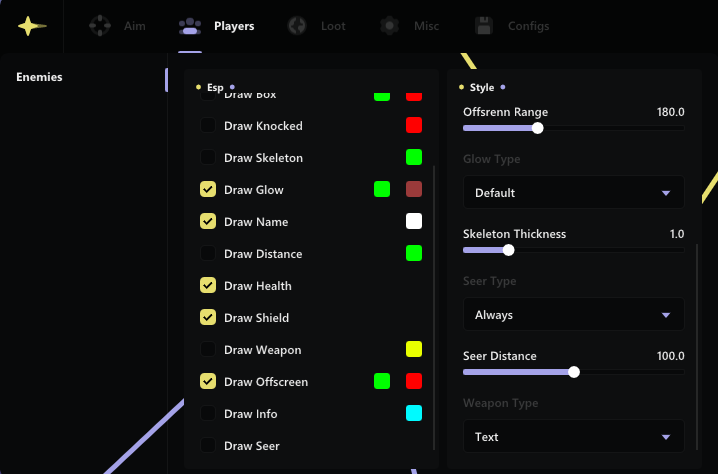The image size is (718, 474).
Task: Click the crosshair icon for Aim
Action: point(100,26)
